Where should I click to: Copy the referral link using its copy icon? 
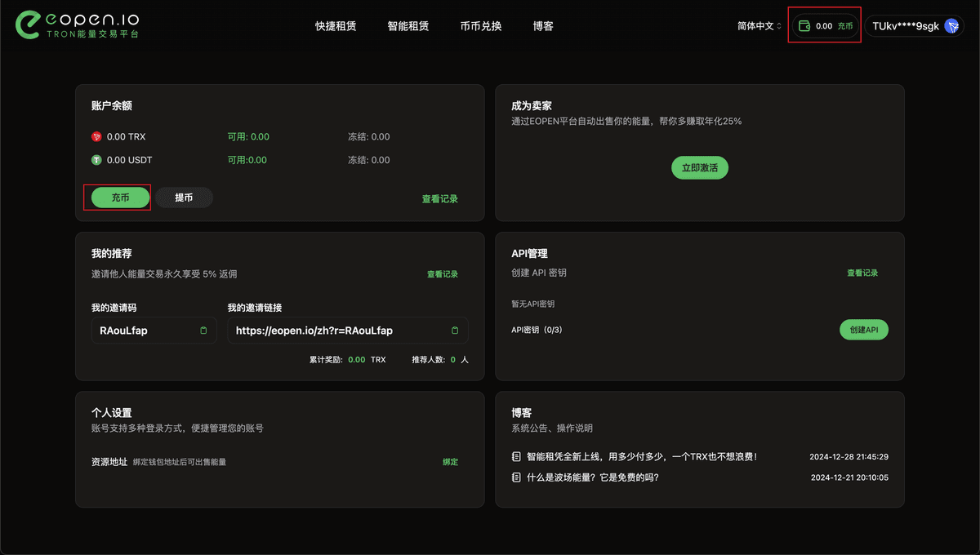(454, 330)
